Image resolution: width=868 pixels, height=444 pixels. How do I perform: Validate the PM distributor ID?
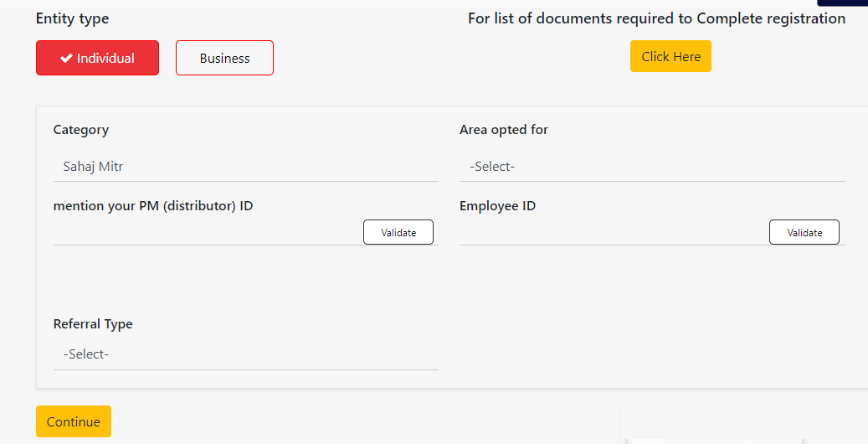(398, 232)
